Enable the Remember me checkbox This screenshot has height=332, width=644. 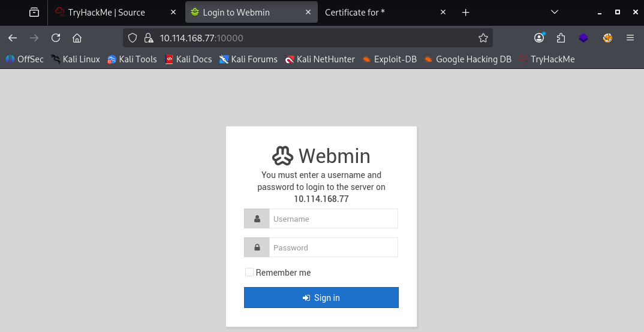[x=249, y=272]
